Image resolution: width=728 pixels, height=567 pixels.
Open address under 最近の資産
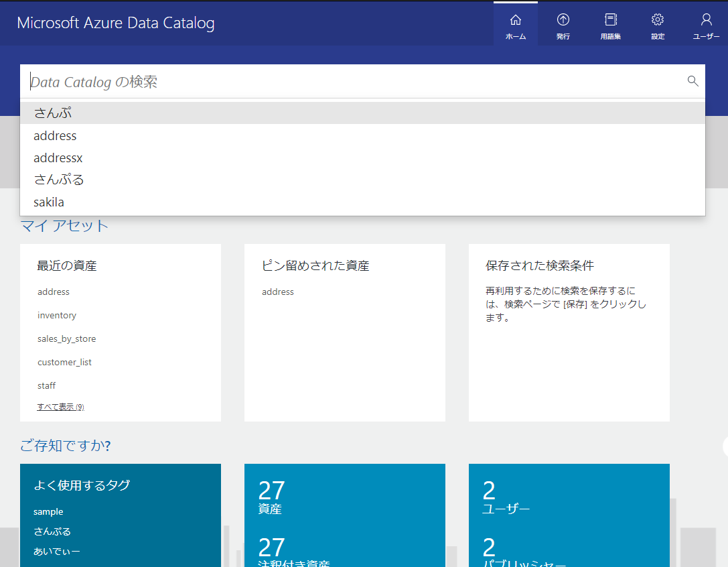point(54,292)
